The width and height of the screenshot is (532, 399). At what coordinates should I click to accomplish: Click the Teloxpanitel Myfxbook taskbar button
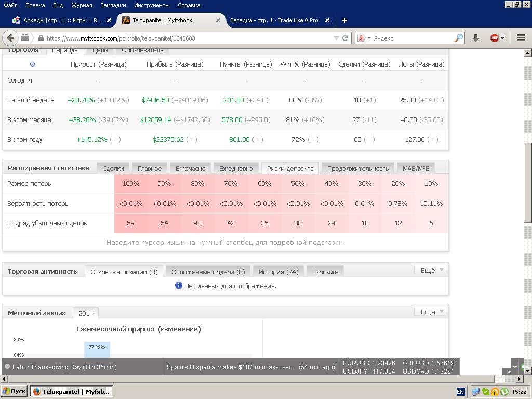click(72, 391)
